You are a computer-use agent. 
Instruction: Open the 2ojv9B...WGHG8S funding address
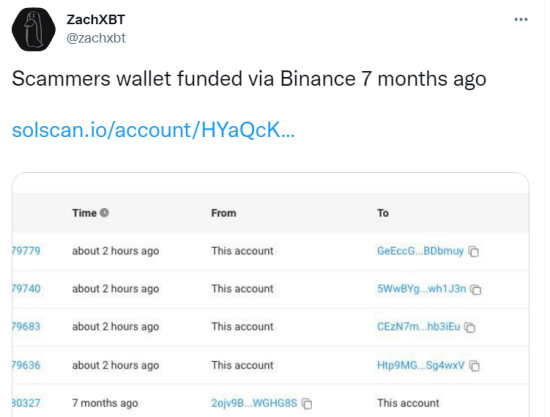click(x=254, y=403)
